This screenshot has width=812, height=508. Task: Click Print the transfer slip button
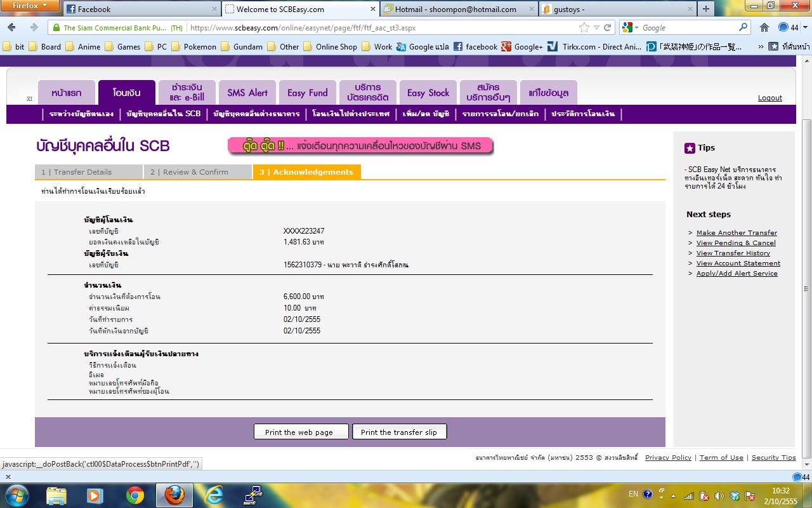(x=399, y=432)
